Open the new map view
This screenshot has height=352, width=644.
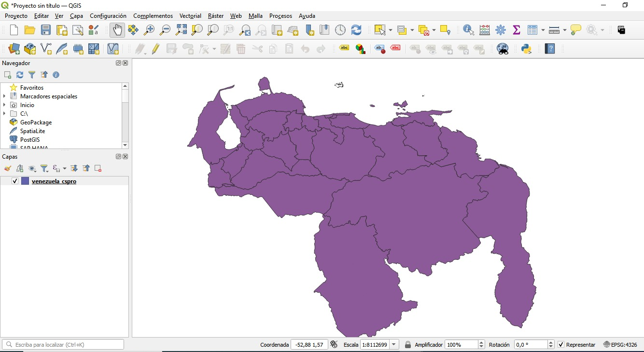[277, 30]
